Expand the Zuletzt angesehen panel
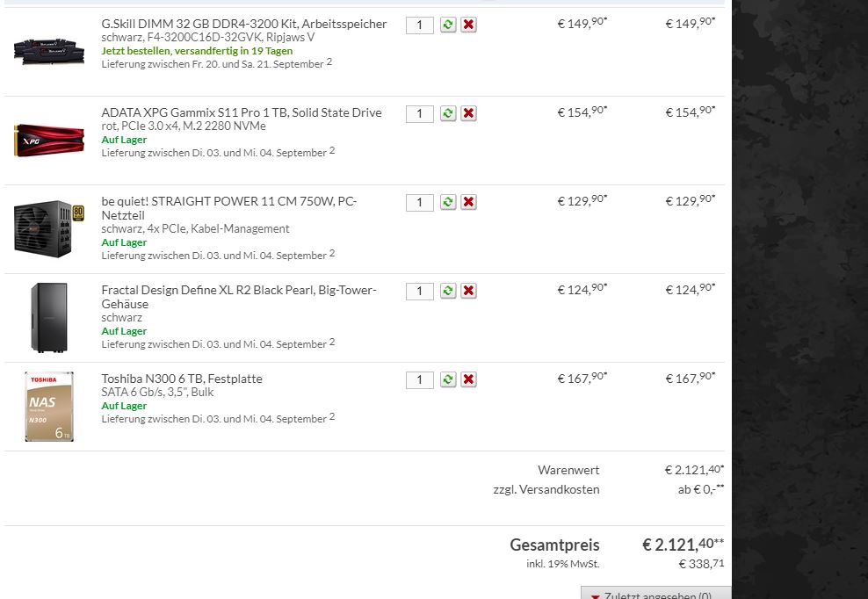This screenshot has height=599, width=868. (655, 594)
